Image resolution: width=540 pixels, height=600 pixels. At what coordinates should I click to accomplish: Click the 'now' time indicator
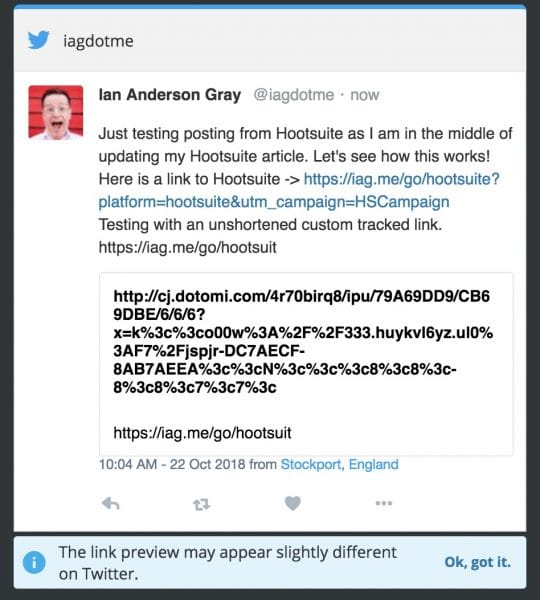(x=365, y=95)
